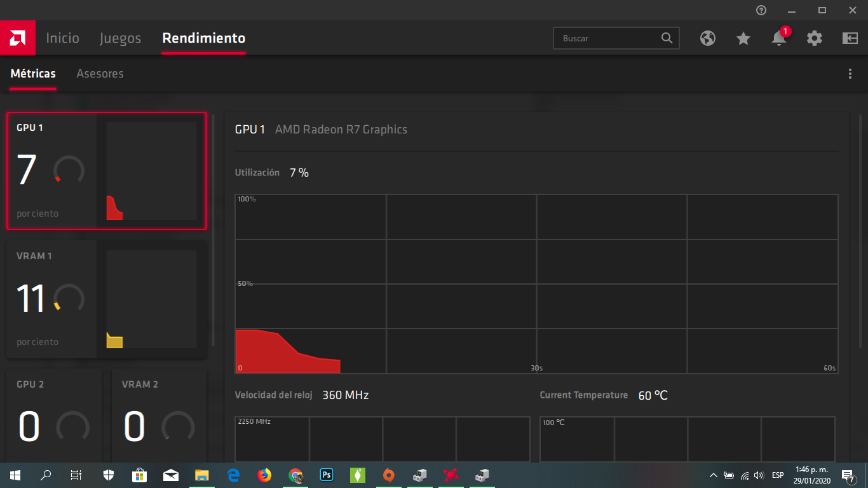Open Photoshop from the taskbar
The width and height of the screenshot is (868, 488).
coord(327,475)
